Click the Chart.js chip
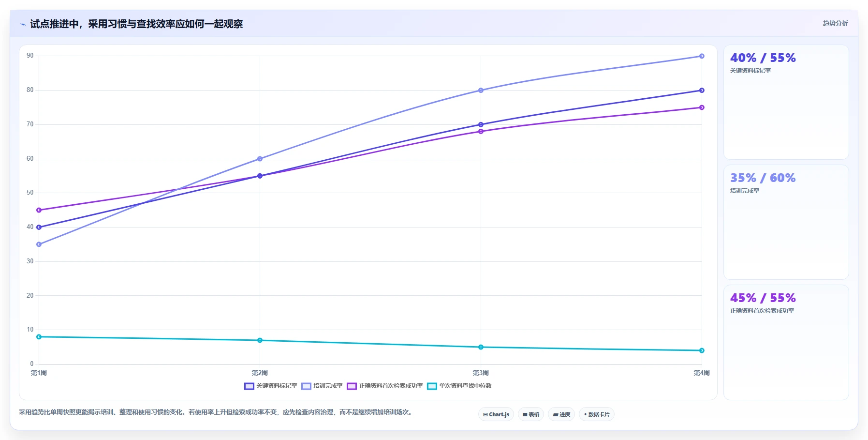This screenshot has width=868, height=440. coord(496,414)
